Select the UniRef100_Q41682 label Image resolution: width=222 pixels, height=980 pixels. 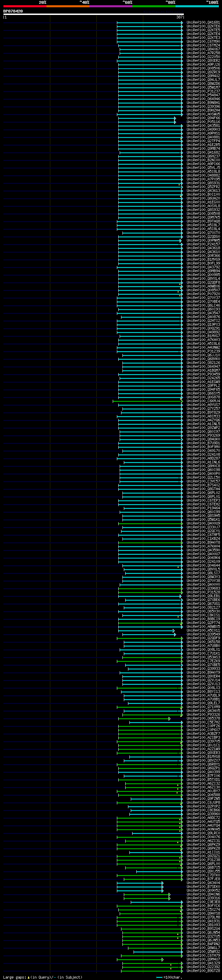point(203,152)
